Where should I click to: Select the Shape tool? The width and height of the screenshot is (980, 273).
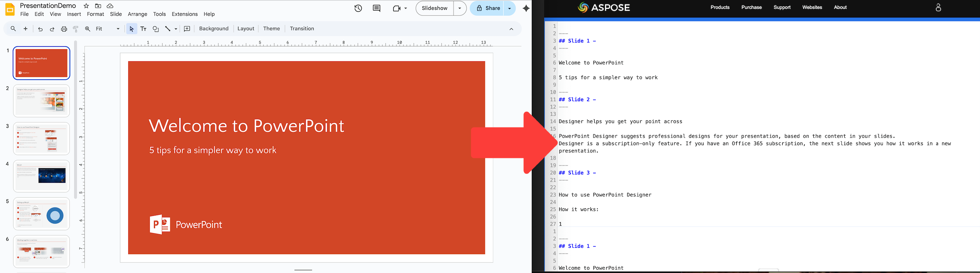tap(156, 29)
